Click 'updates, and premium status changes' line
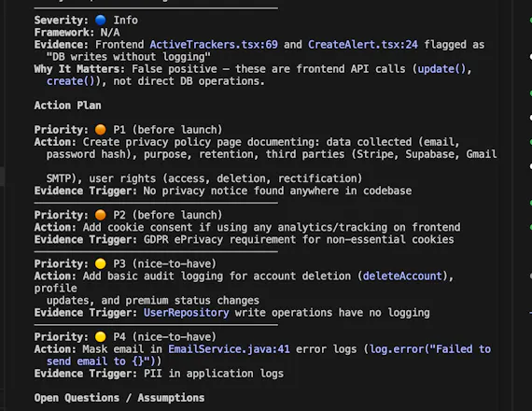 coord(153,300)
